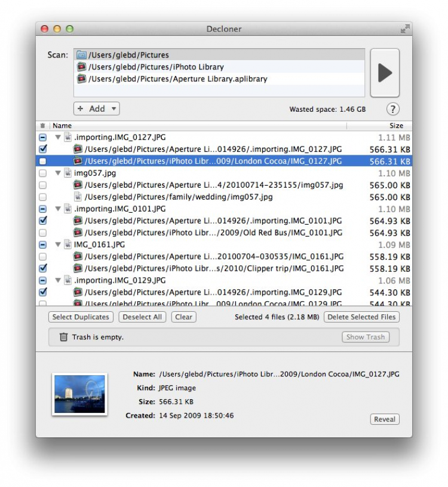Click the folder icon for /Users/glebd/Pictures

[81, 55]
